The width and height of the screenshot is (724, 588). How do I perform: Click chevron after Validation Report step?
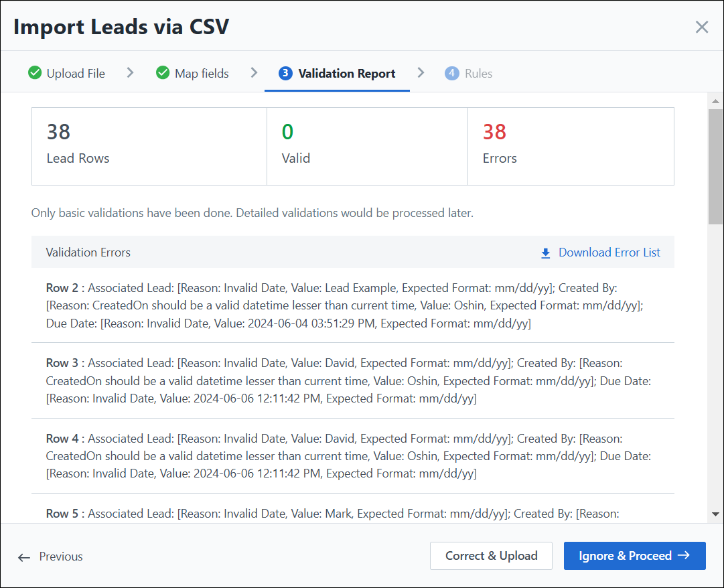pyautogui.click(x=421, y=73)
